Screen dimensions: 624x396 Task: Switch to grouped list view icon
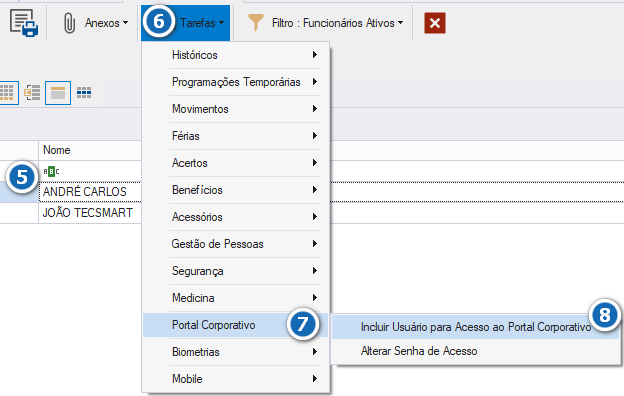[x=32, y=93]
